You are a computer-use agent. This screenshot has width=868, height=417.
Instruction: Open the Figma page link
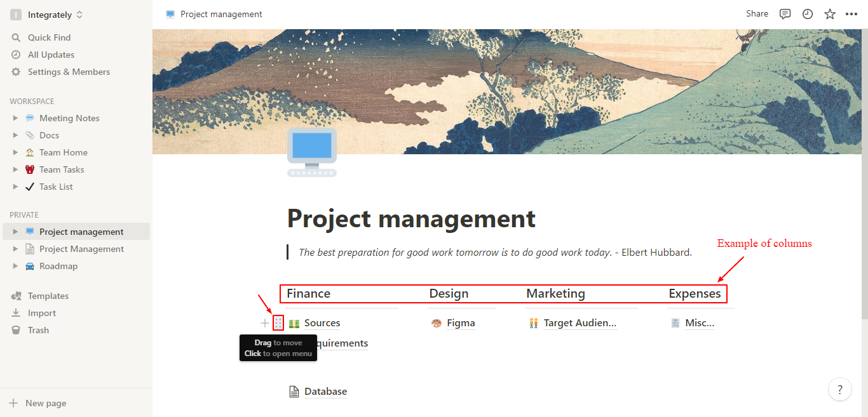[x=461, y=323]
